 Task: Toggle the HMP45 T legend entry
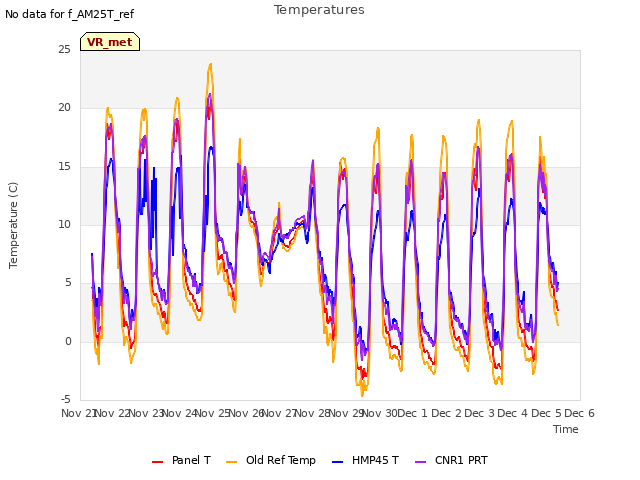(x=365, y=460)
